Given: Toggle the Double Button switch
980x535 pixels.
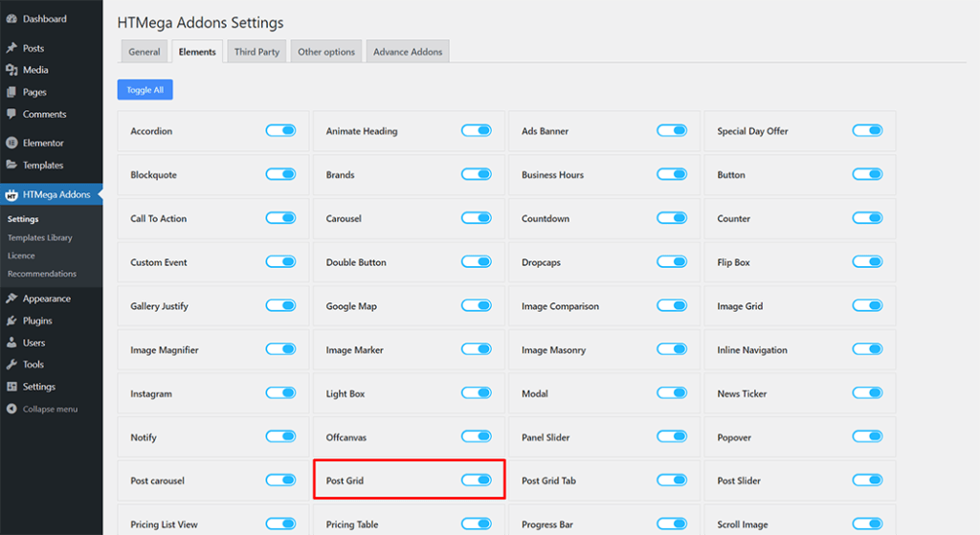Looking at the screenshot, I should point(477,262).
